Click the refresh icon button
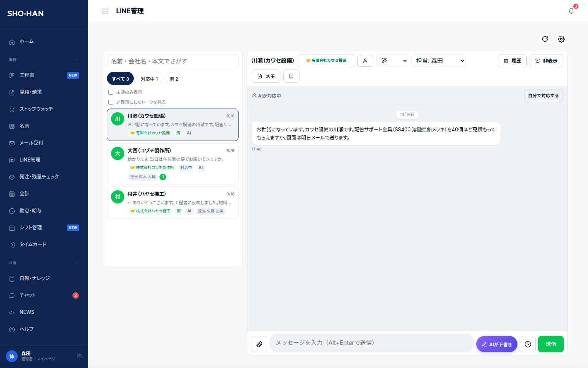The width and height of the screenshot is (588, 368). [x=545, y=39]
